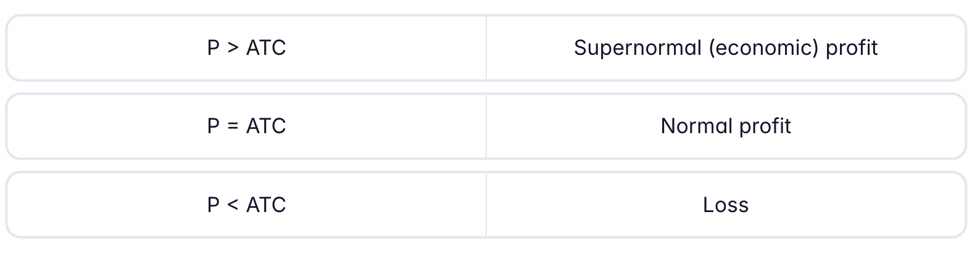Screen dimensions: 980x254
Task: Click the letter "P" in the second row
Action: (213, 126)
